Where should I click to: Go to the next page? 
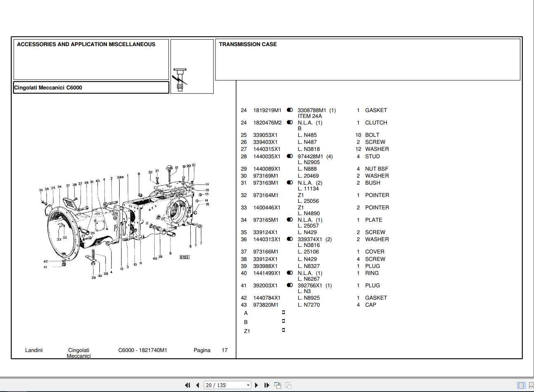[x=256, y=385]
